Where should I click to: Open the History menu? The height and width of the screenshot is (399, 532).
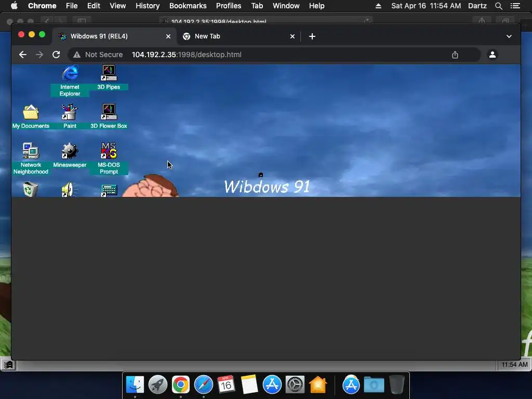(x=148, y=6)
